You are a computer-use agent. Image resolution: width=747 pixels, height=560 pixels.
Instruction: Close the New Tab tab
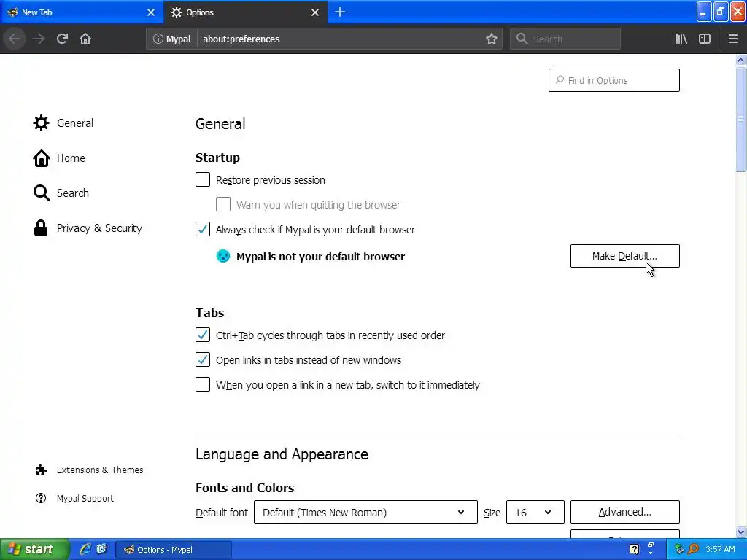click(151, 12)
